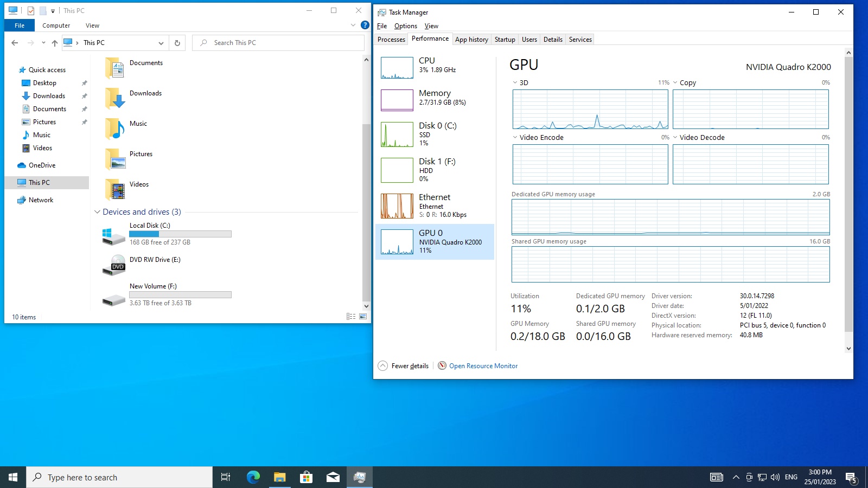
Task: Open the View ribbon tab in Explorer
Action: pyautogui.click(x=92, y=25)
